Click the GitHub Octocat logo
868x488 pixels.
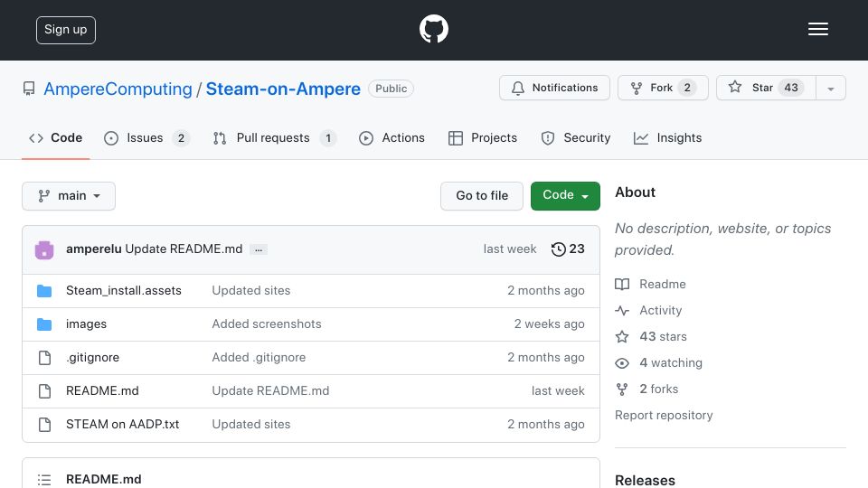click(433, 29)
